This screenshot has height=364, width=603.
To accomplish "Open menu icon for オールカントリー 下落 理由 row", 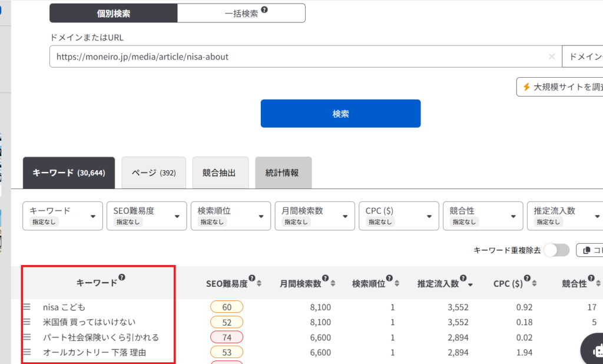I will click(x=26, y=352).
